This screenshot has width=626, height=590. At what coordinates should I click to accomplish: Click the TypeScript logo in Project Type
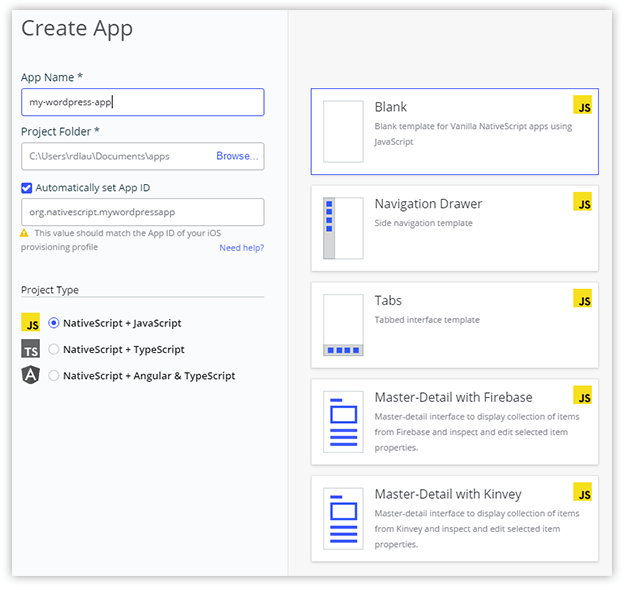pyautogui.click(x=30, y=349)
